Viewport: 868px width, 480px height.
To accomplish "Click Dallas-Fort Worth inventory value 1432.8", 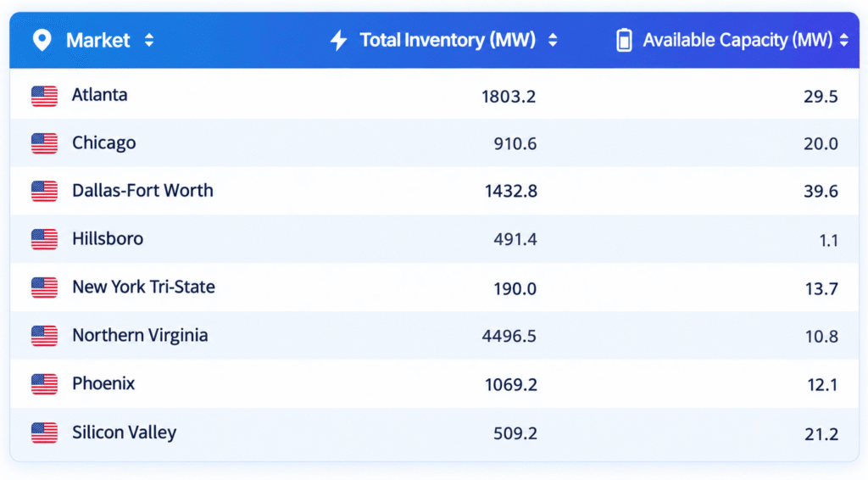I will [511, 192].
